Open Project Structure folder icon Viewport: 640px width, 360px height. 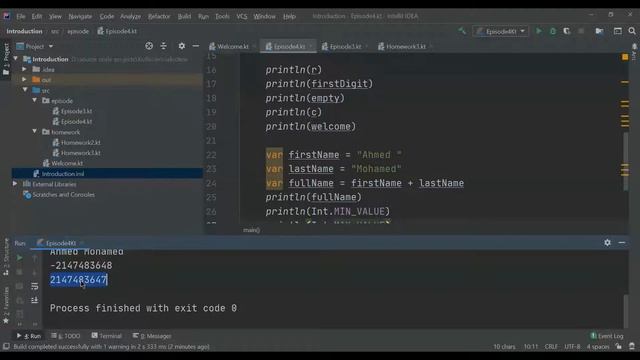point(599,31)
